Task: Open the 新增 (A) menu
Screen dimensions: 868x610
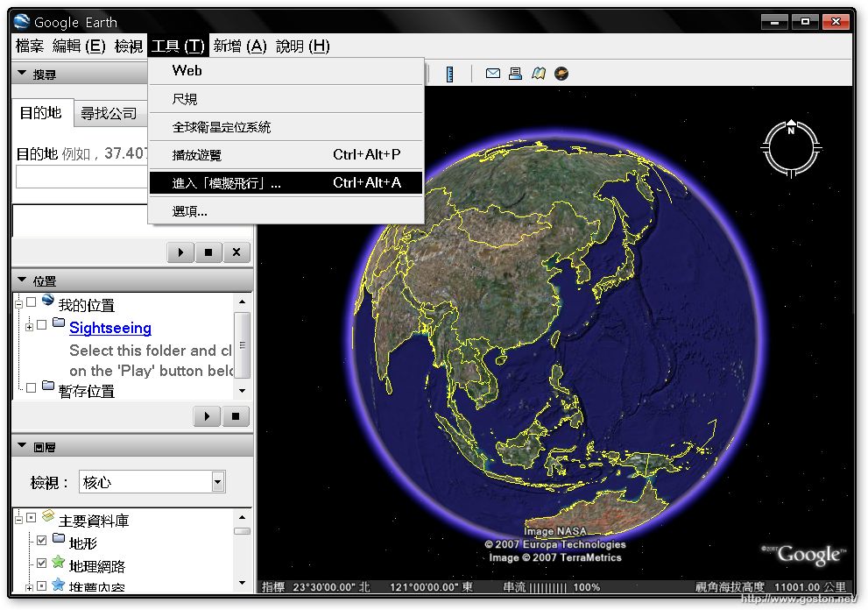Action: point(240,46)
